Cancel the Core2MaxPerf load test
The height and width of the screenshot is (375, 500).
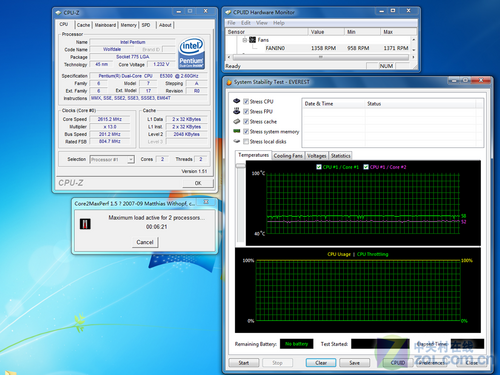click(145, 242)
